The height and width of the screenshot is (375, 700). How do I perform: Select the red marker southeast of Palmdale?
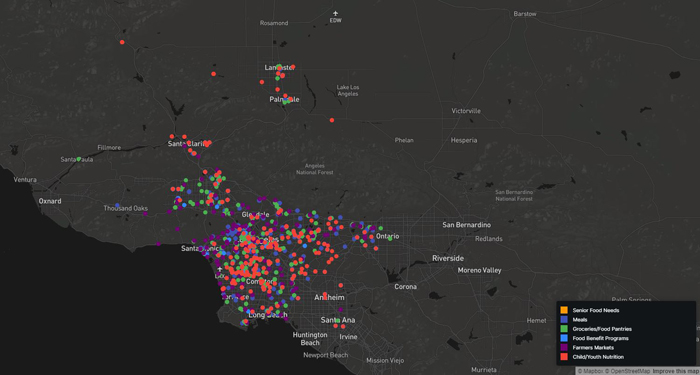click(332, 120)
